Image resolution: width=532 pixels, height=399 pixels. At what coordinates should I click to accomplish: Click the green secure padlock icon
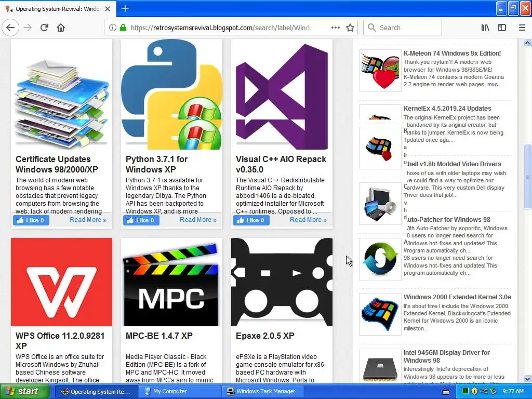click(x=123, y=28)
